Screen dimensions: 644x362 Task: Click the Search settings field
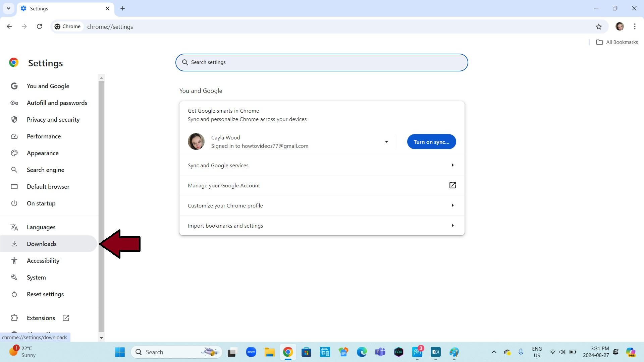[x=322, y=62]
